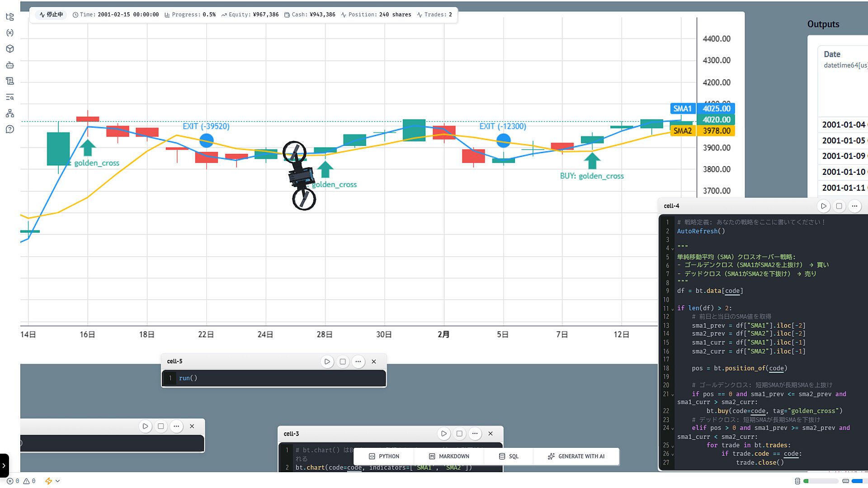Open the packages cube icon

tap(10, 49)
